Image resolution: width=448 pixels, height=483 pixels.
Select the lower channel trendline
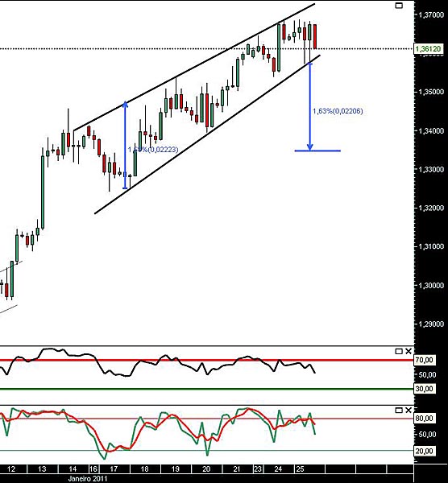[x=207, y=134]
